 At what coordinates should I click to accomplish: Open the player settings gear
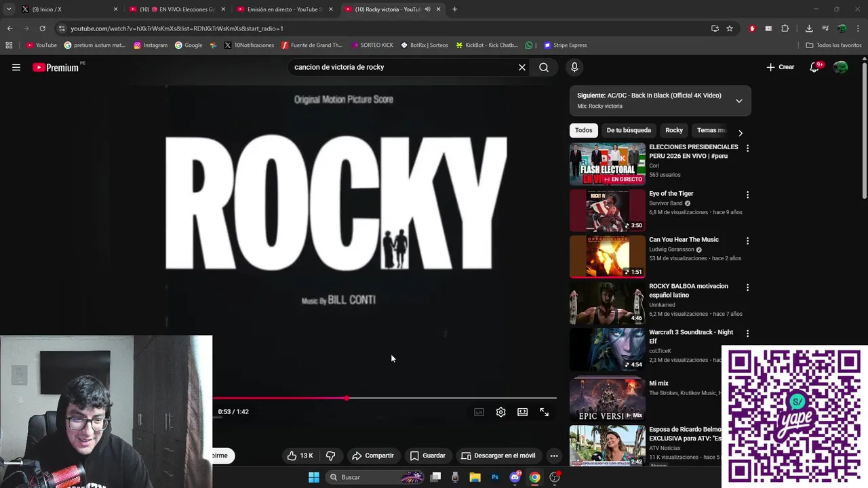(500, 412)
